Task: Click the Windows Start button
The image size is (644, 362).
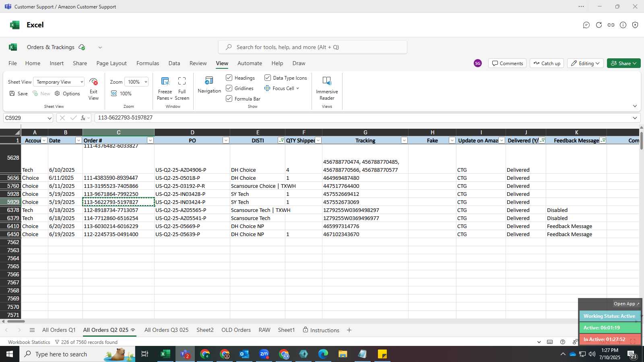Action: [10, 354]
